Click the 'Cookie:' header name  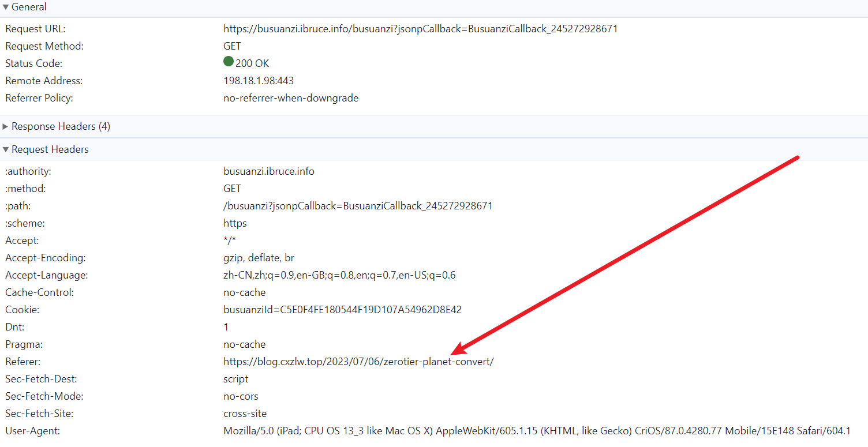point(22,310)
